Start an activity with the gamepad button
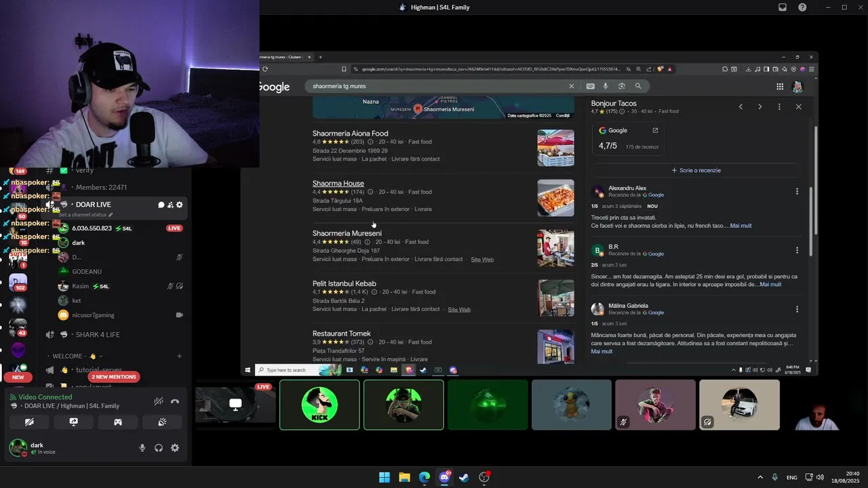Image resolution: width=868 pixels, height=488 pixels. 118,422
